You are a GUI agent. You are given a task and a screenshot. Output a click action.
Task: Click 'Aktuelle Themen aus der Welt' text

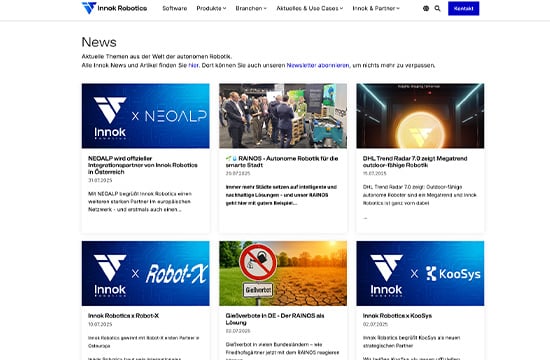(157, 56)
